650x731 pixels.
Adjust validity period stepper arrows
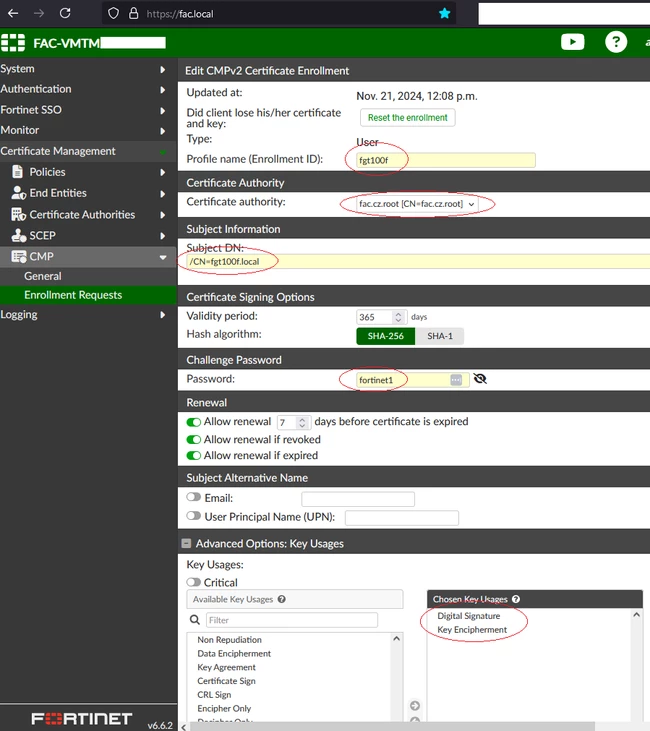[x=398, y=317]
